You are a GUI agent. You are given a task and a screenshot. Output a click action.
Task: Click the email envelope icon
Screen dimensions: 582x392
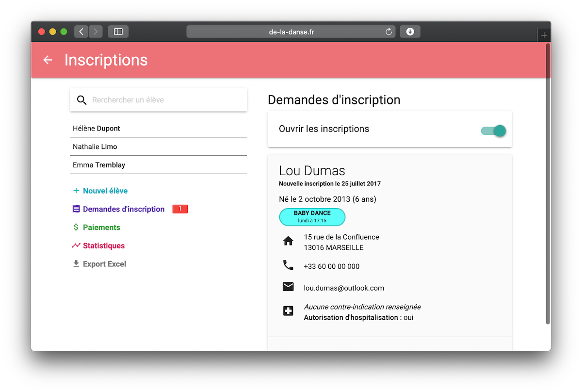[288, 287]
